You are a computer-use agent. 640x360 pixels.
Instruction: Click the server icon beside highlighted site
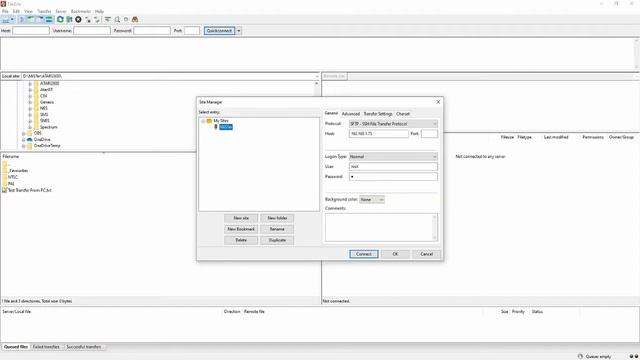216,127
